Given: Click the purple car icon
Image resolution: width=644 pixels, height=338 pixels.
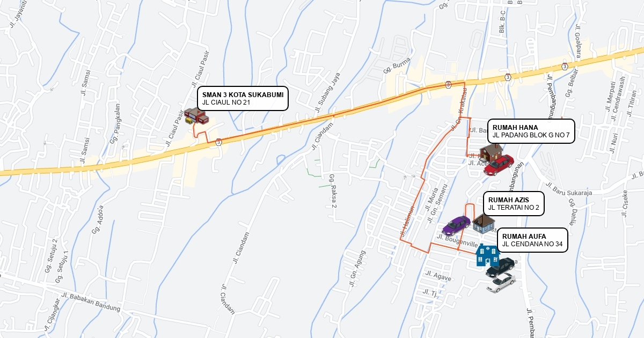Looking at the screenshot, I should (456, 225).
